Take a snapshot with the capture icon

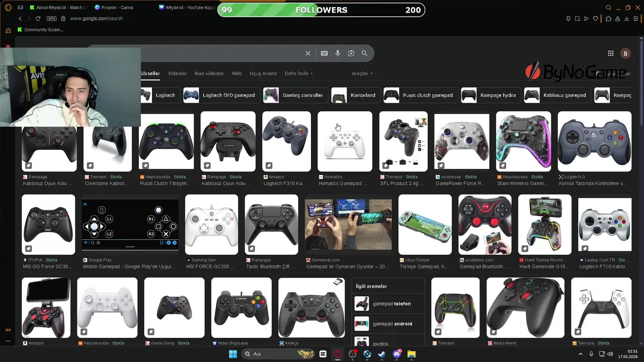[577, 19]
